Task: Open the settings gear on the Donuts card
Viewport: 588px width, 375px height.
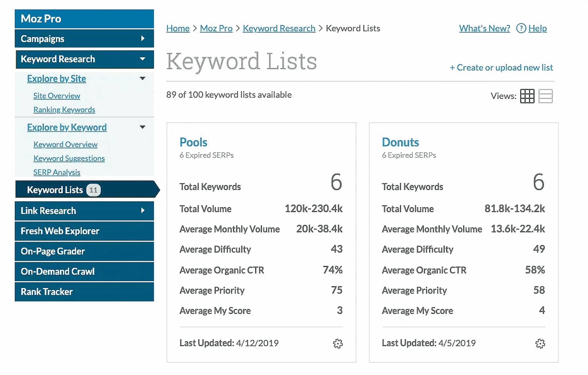Action: (x=540, y=343)
